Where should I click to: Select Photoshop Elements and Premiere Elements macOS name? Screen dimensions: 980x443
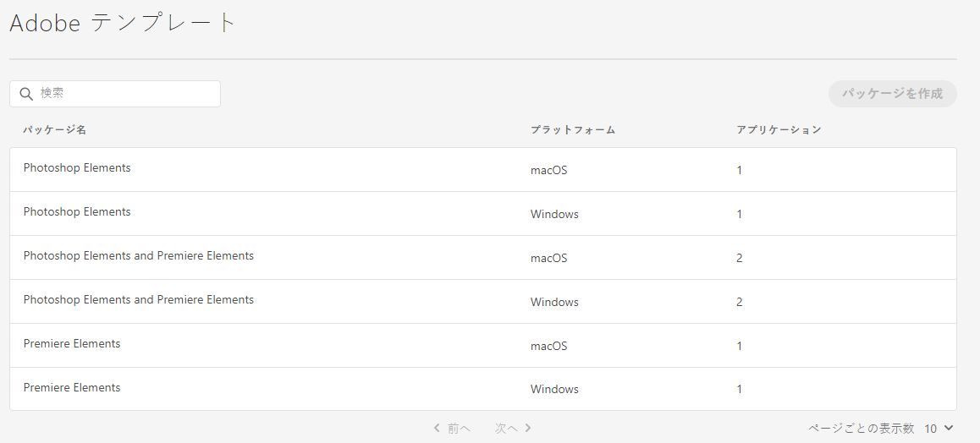pos(139,256)
